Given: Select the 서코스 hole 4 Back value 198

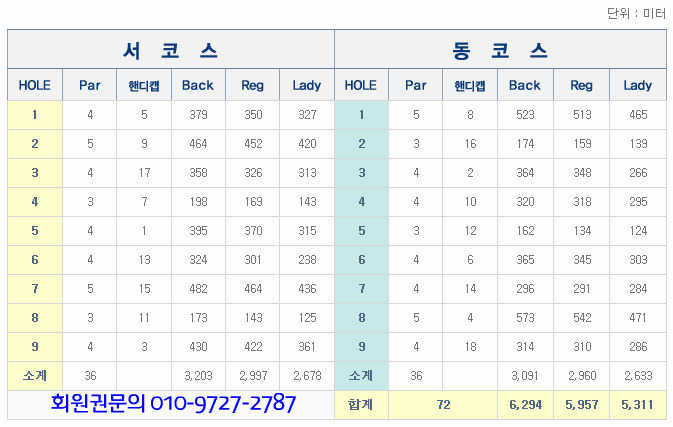Looking at the screenshot, I should coord(198,202).
